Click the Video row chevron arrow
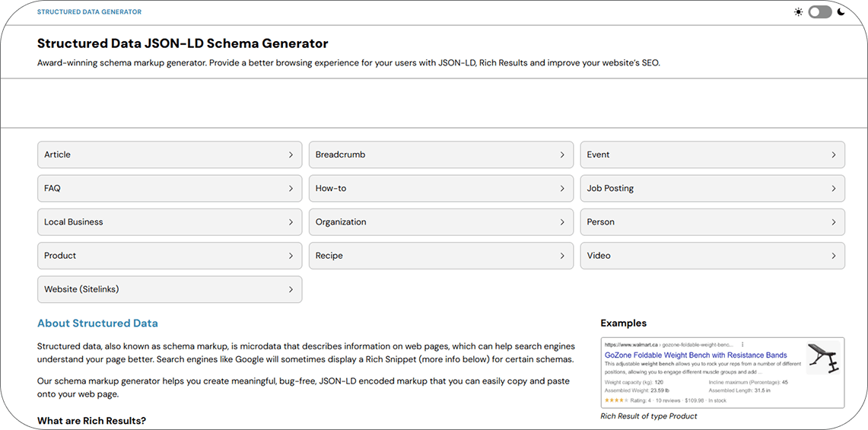 click(834, 256)
